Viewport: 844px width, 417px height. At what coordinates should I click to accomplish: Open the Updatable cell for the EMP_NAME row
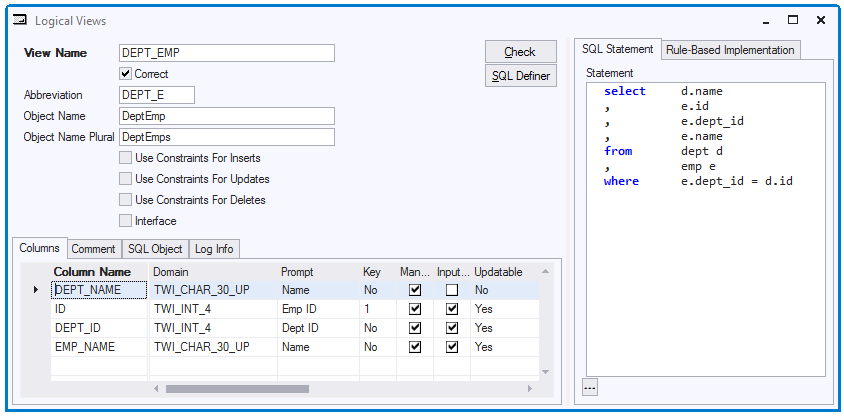tap(505, 347)
